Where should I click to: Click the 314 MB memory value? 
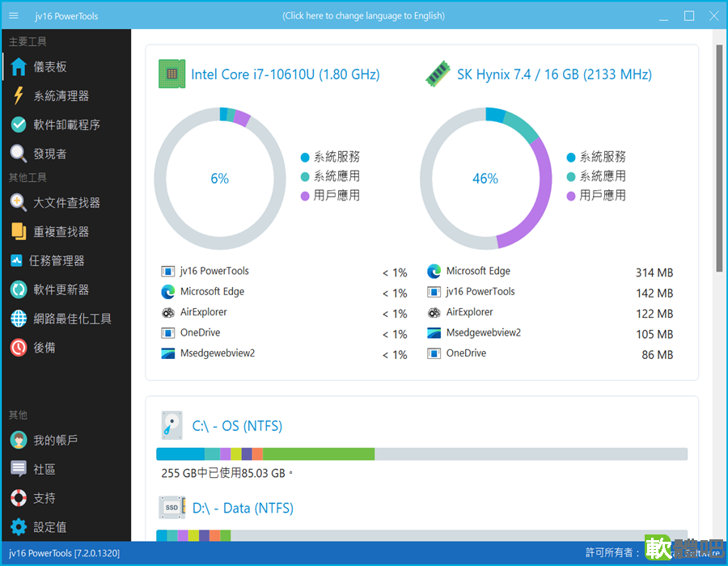tap(654, 272)
